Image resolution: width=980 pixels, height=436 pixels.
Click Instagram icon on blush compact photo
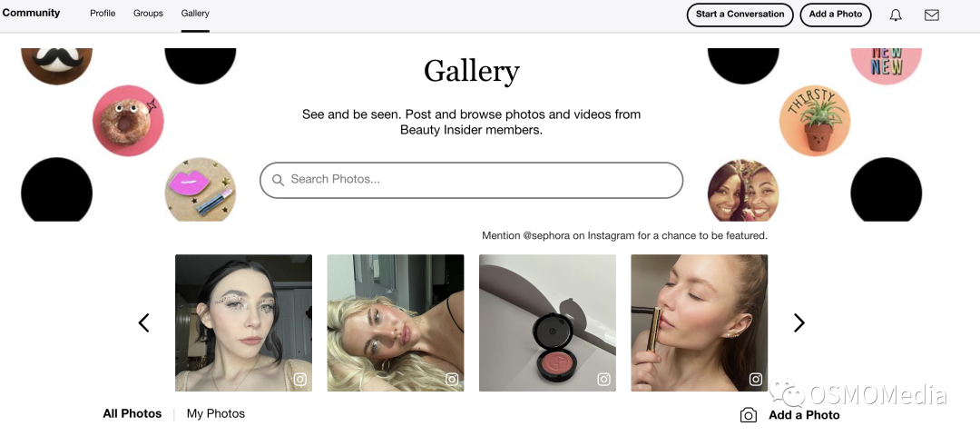point(603,379)
